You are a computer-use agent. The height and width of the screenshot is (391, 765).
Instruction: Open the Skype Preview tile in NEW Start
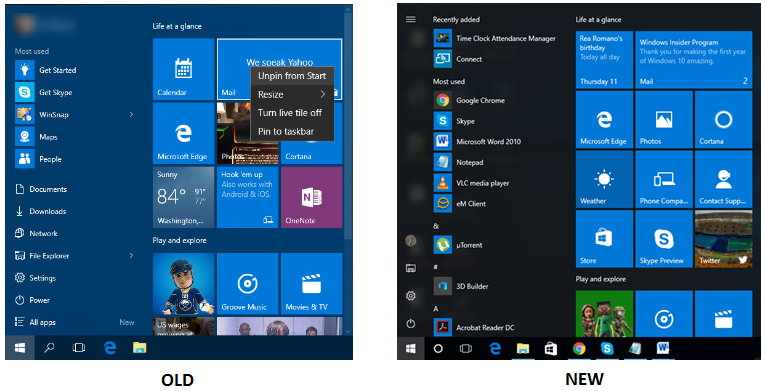(664, 239)
